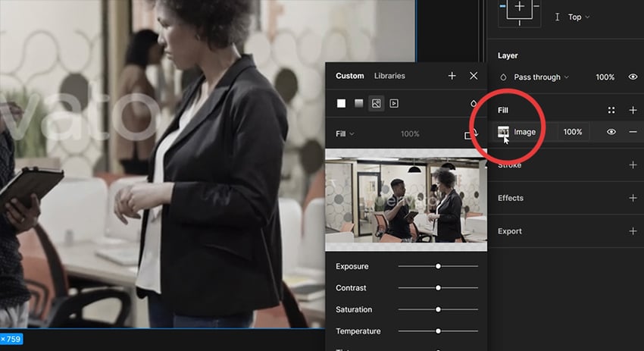Click the Fill section header in right panel
Screen dimensions: 644x351
click(503, 110)
